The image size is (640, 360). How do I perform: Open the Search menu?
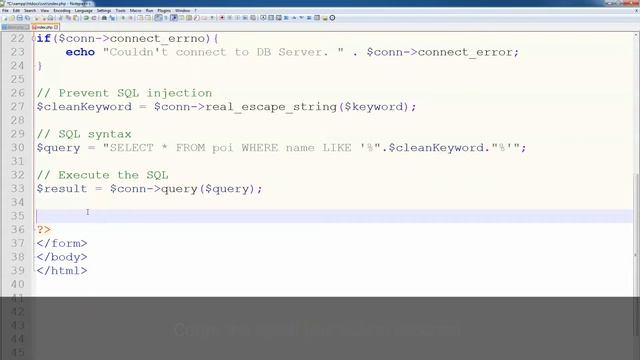30,11
